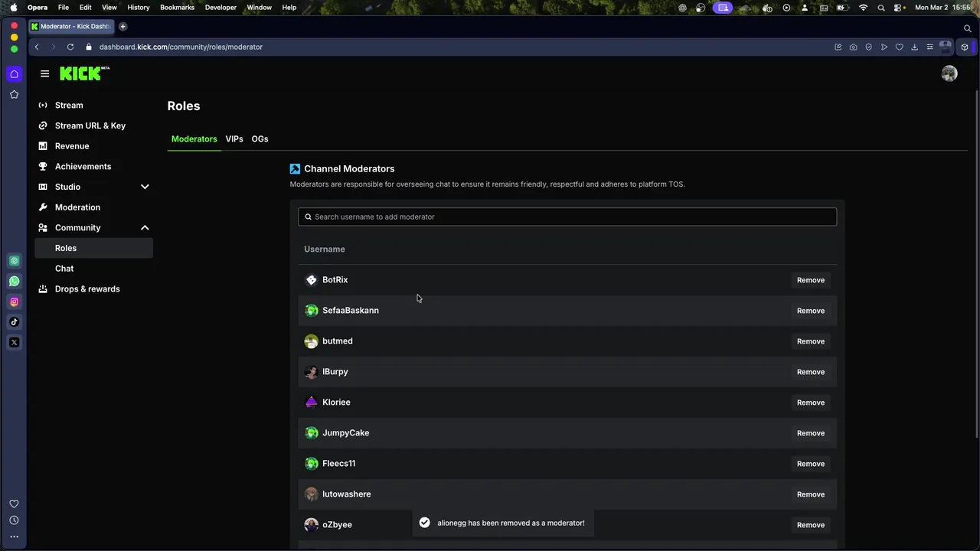This screenshot has width=980, height=551.
Task: Remove JumpyCake as moderator
Action: coord(811,433)
